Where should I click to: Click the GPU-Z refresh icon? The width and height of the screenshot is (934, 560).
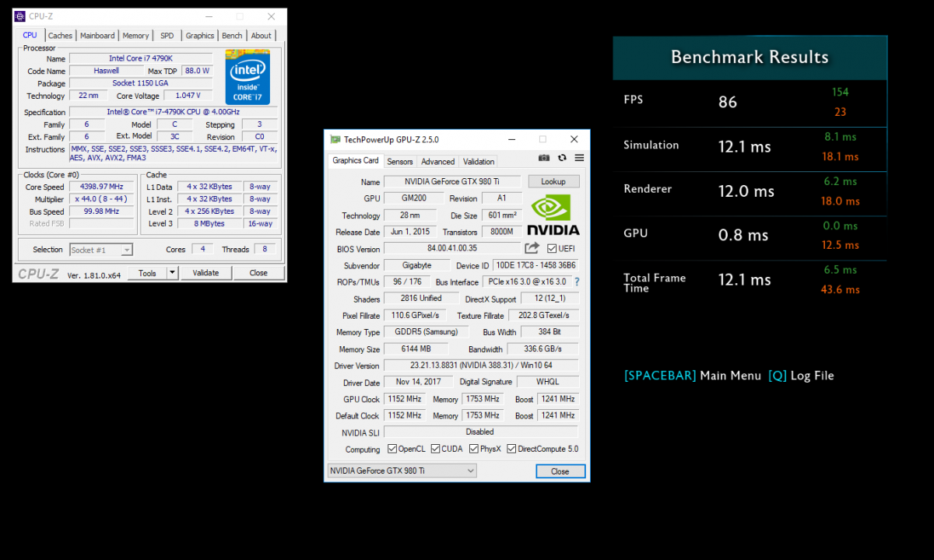coord(562,158)
